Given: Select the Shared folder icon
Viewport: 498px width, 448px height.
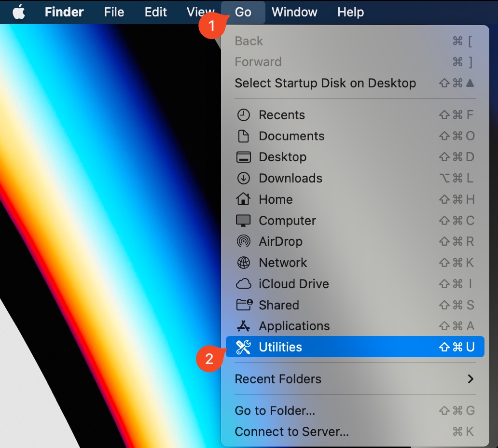Looking at the screenshot, I should [244, 305].
